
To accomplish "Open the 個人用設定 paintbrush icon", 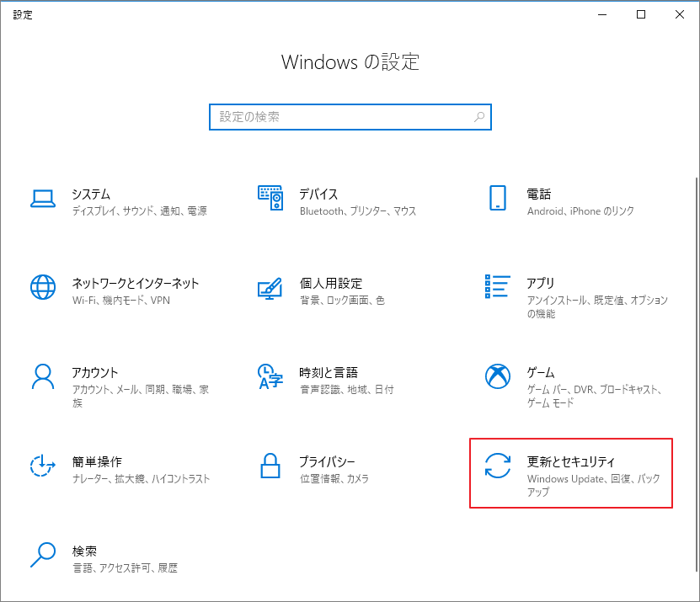I will click(x=270, y=288).
